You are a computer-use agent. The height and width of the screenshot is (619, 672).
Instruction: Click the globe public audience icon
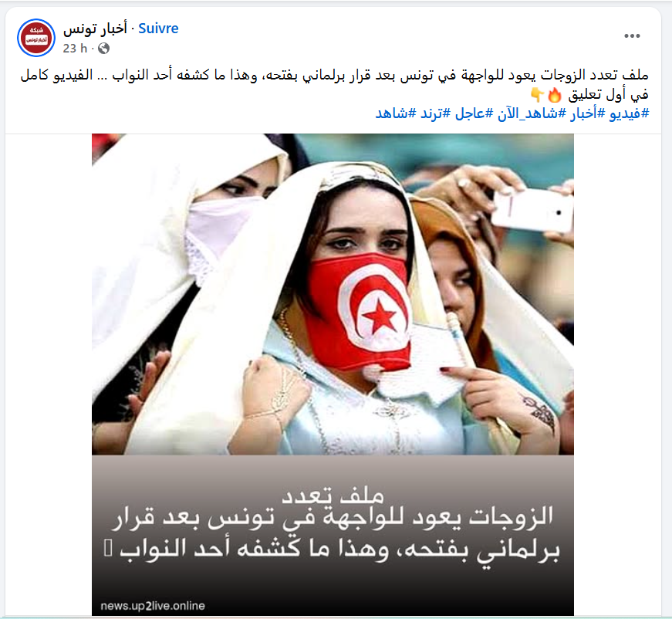pos(103,49)
